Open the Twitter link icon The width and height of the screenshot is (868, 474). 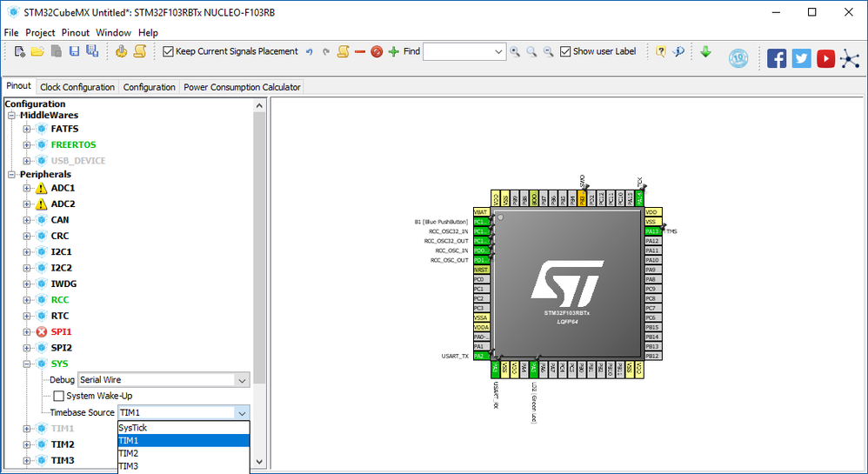[x=801, y=58]
